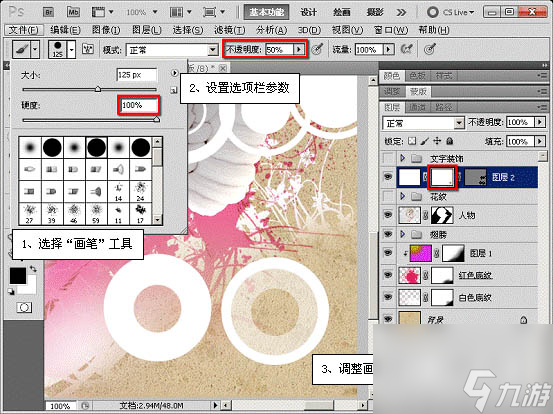Click the 硬度 100% input field
The image size is (553, 414).
pyautogui.click(x=139, y=105)
